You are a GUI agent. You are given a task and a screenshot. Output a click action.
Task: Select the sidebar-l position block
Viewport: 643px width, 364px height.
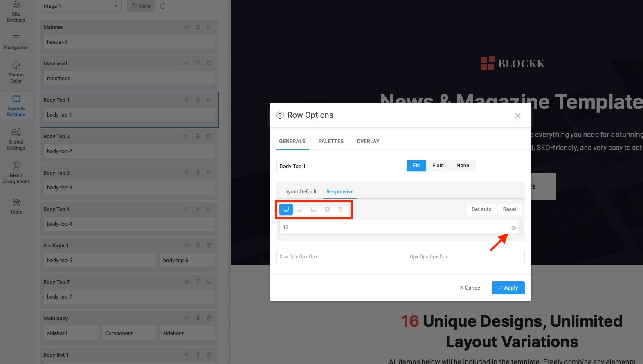[71, 333]
